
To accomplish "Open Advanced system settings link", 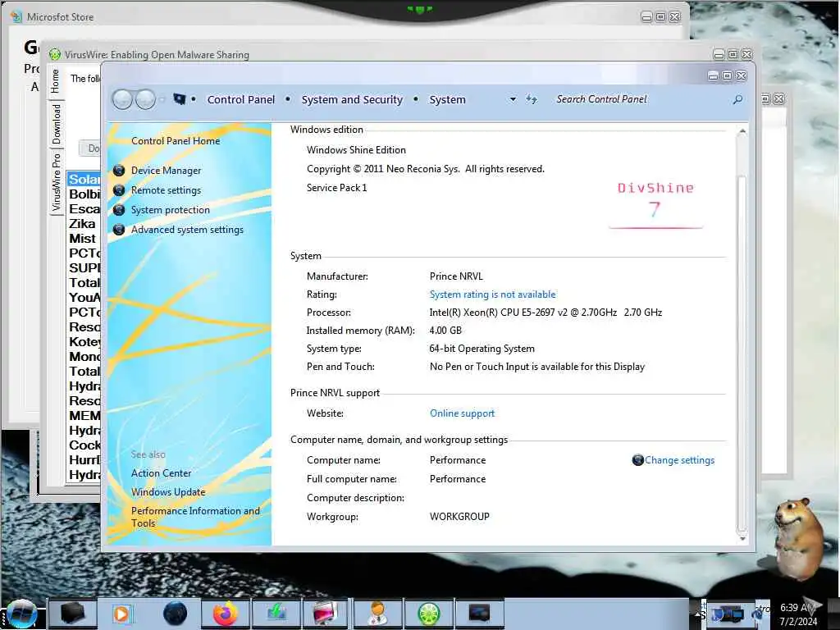I will coord(187,230).
